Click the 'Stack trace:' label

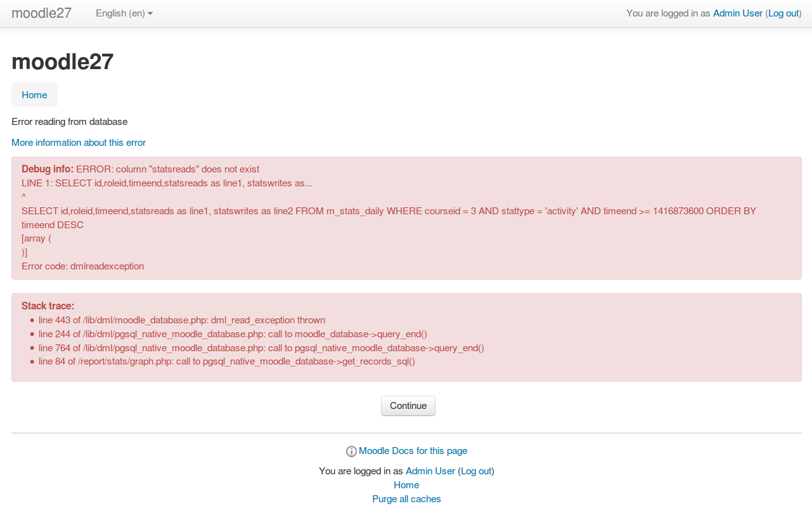point(48,306)
